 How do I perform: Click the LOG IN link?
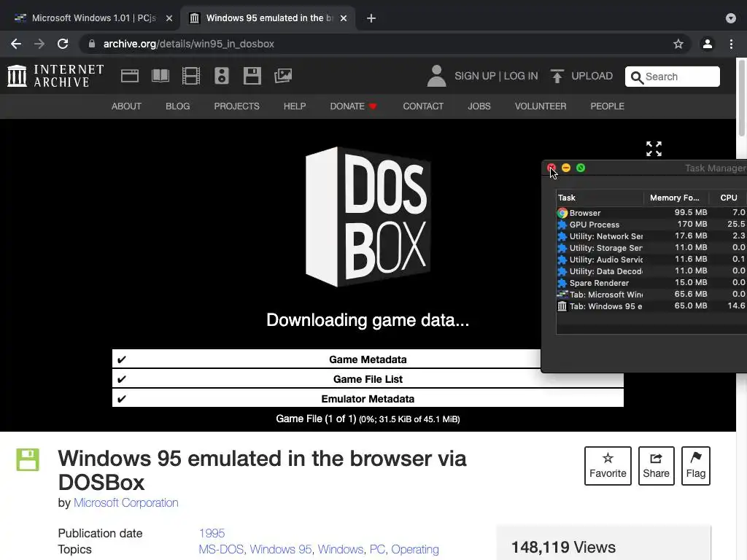point(521,76)
